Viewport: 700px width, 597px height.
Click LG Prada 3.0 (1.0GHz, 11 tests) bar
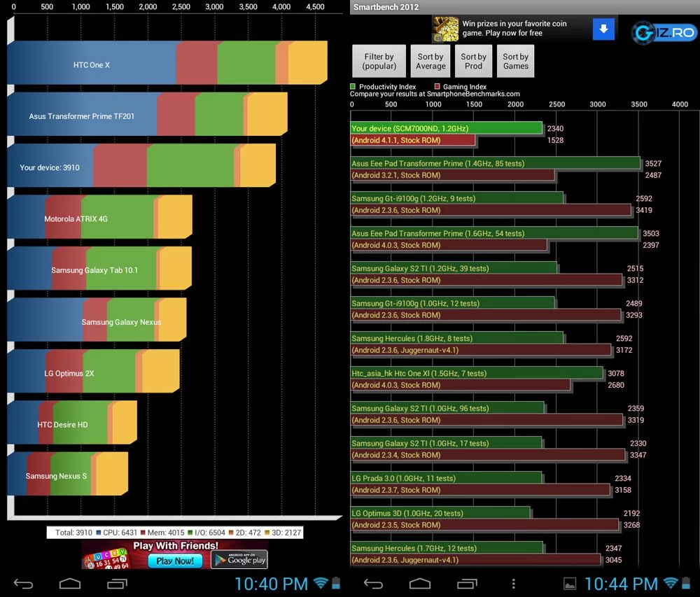(447, 478)
